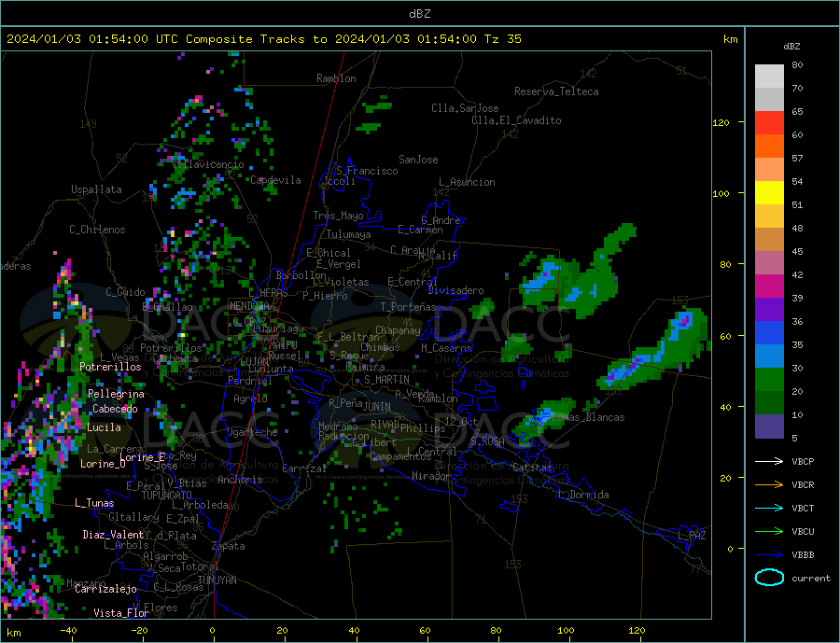840x643 pixels.
Task: Click the 'Tz 35' text in header
Action: point(502,39)
